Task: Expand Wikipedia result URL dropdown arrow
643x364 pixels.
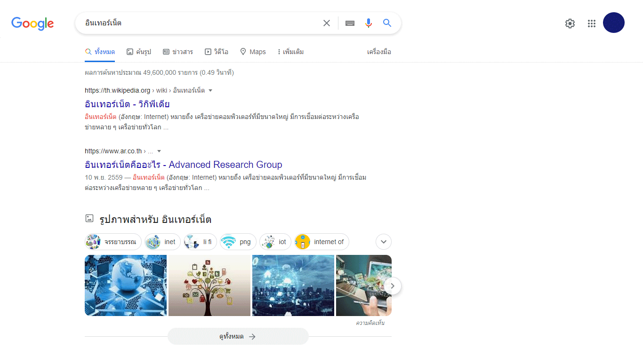Action: pos(210,90)
